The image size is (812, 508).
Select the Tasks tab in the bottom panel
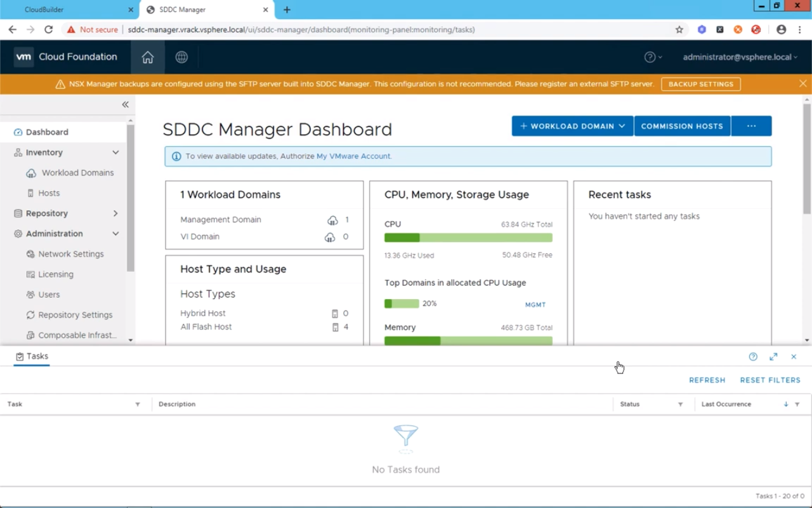click(x=32, y=356)
